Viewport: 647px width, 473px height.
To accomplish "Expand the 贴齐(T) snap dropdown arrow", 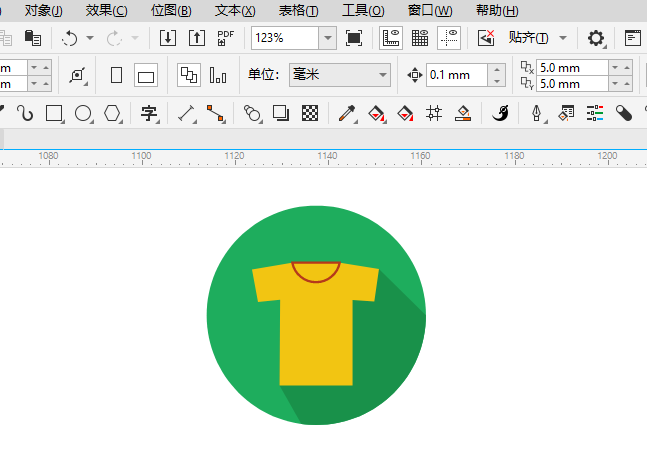I will click(x=562, y=38).
